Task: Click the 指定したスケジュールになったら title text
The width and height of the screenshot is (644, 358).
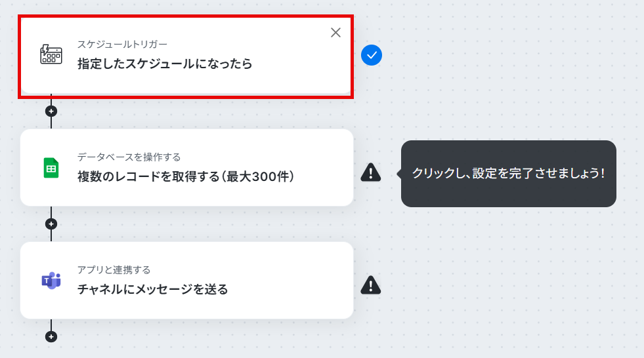Action: click(x=165, y=64)
